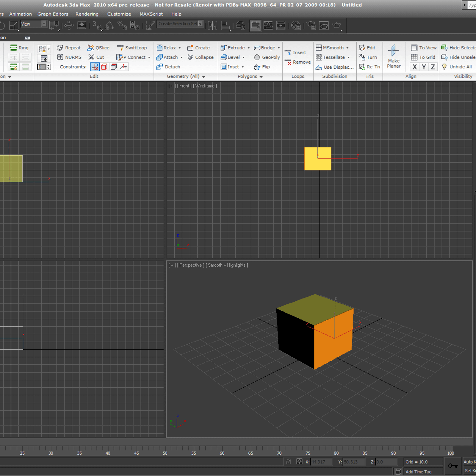Select the Constrain to Edge option
Viewport: 476px width, 476px height.
pyautogui.click(x=104, y=67)
